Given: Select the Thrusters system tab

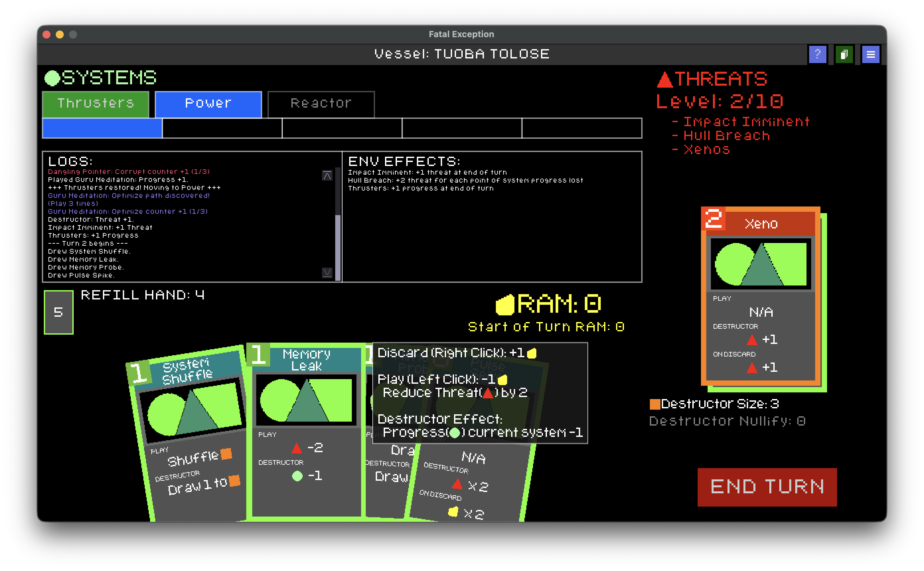Looking at the screenshot, I should point(96,104).
